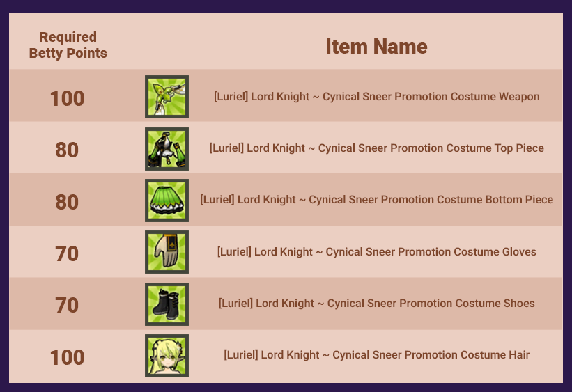Click the Required Betty Points header
Viewport: 572px width, 392px height.
[68, 45]
